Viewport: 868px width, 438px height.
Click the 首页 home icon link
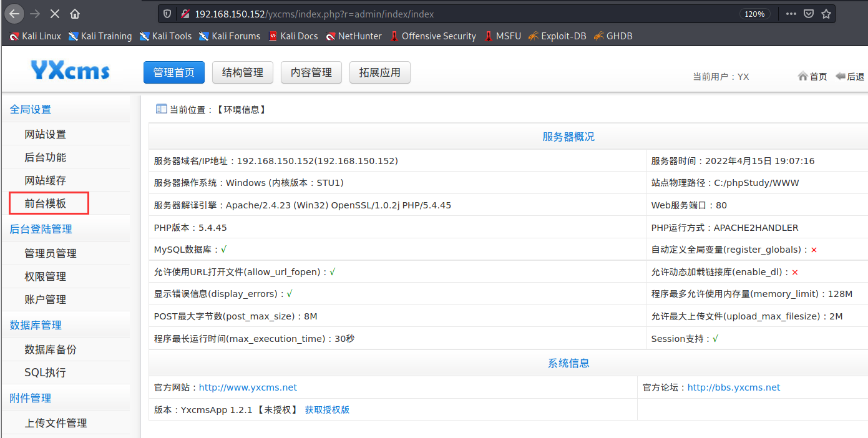coord(812,76)
